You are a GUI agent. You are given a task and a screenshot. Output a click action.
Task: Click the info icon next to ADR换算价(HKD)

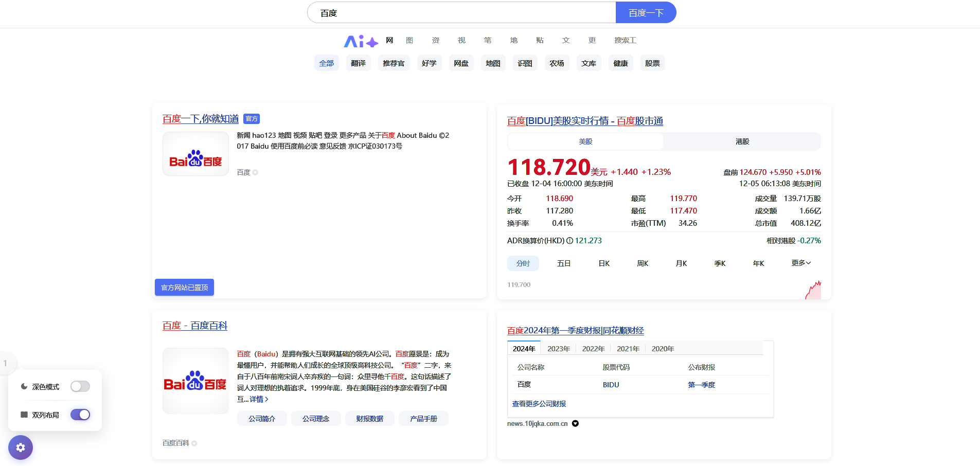[x=569, y=241]
